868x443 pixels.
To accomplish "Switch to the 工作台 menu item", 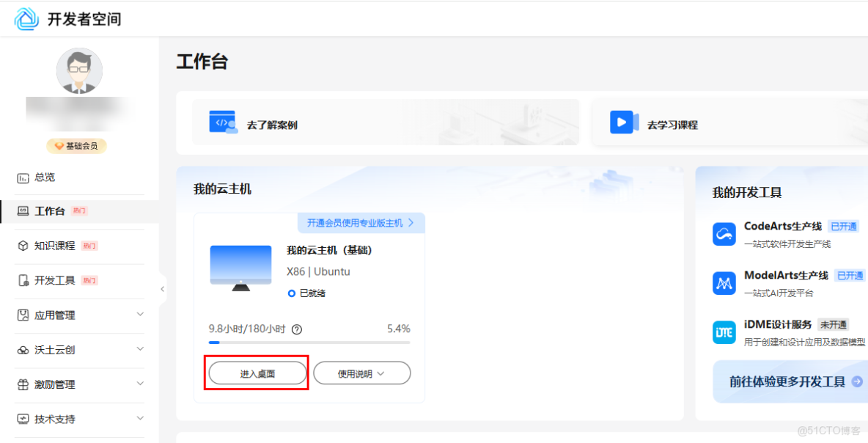I will click(x=48, y=210).
